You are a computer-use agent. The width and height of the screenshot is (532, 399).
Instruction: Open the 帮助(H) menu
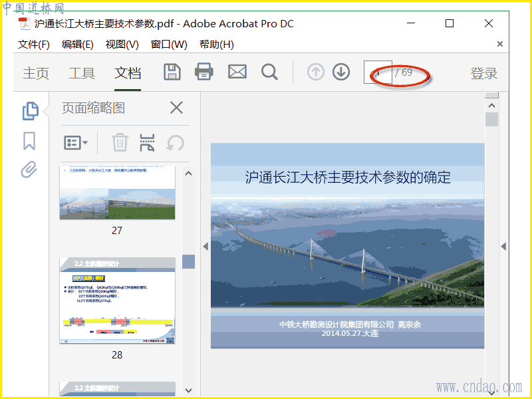tap(217, 45)
